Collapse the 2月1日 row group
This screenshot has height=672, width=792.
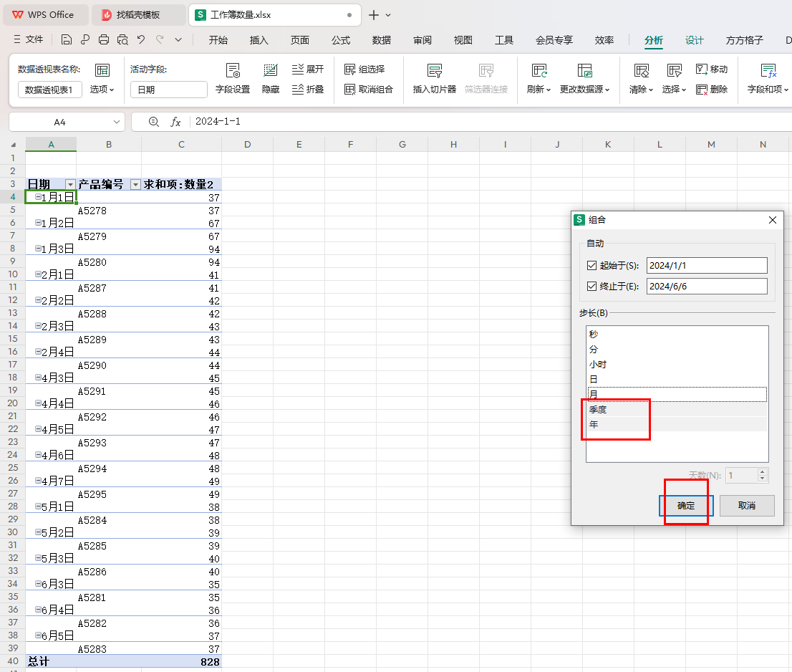pos(38,274)
